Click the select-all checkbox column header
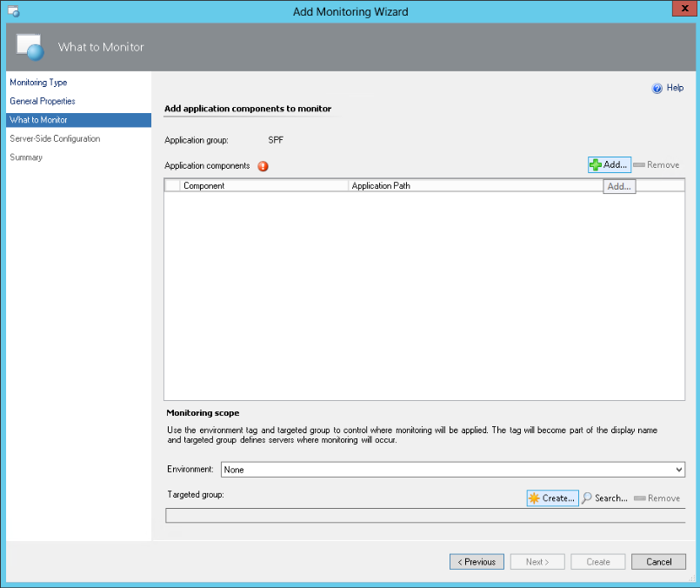 point(171,186)
